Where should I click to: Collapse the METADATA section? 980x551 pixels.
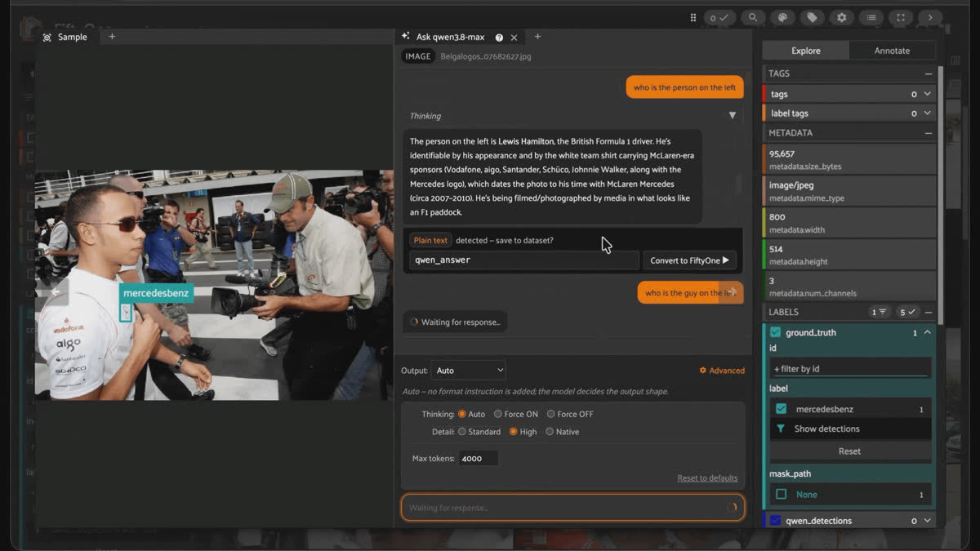point(929,132)
